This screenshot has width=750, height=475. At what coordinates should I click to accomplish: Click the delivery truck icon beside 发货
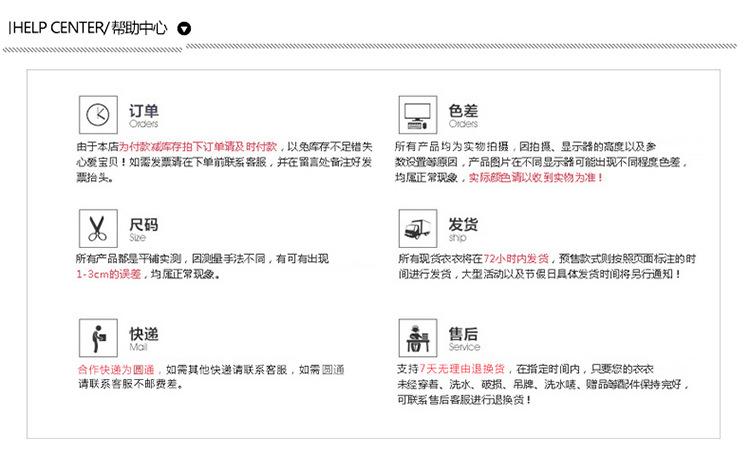click(x=417, y=227)
